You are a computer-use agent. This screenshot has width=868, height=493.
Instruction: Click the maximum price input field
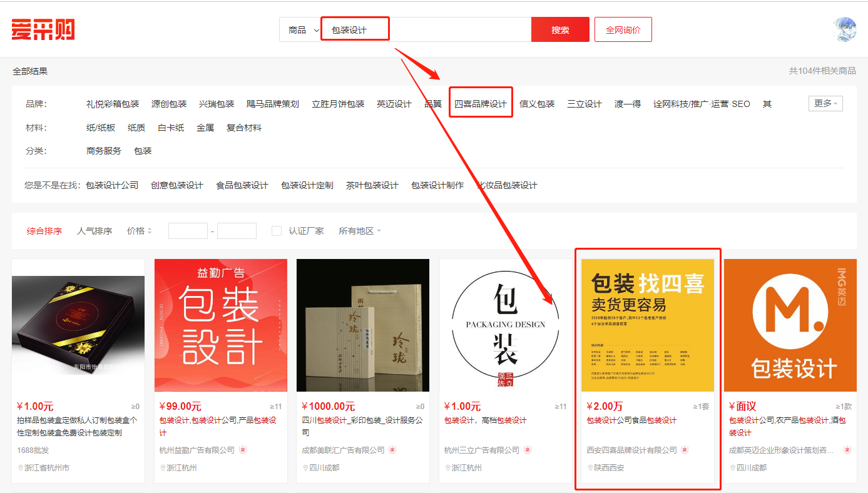tap(237, 231)
